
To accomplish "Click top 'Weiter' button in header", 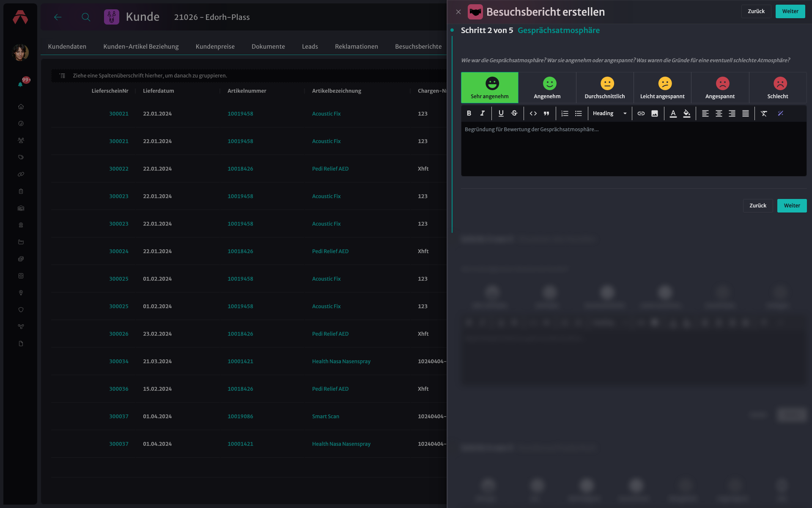I will [x=790, y=11].
